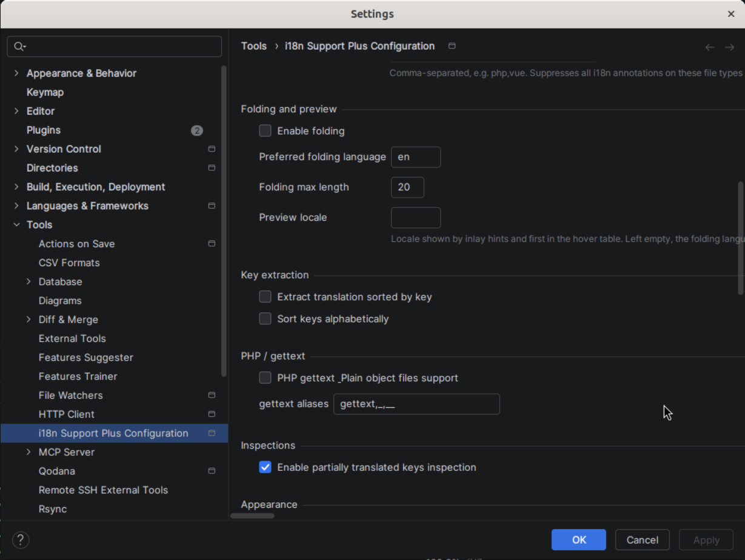Click Folding max length field

(x=407, y=187)
